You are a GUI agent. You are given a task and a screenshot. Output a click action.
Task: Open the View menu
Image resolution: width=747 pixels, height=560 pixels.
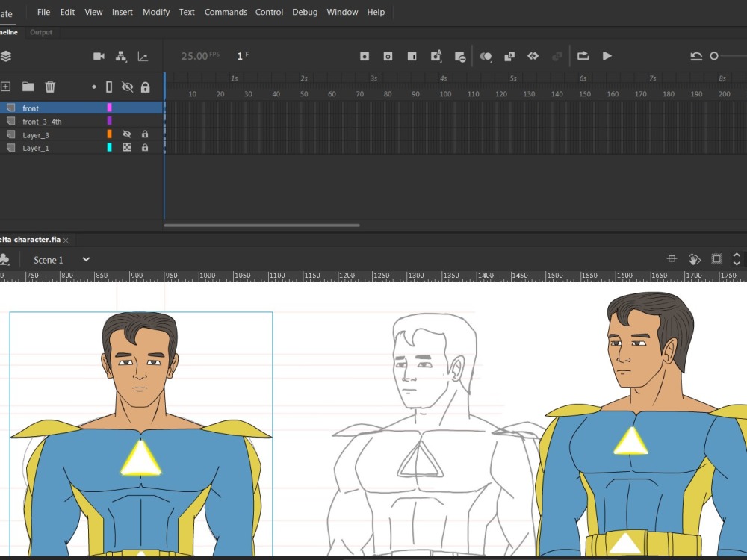[93, 12]
